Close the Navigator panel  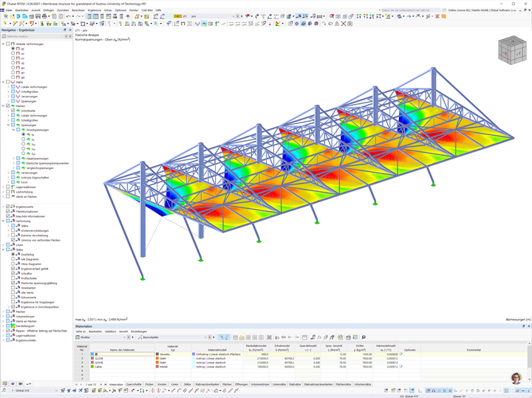[70, 30]
